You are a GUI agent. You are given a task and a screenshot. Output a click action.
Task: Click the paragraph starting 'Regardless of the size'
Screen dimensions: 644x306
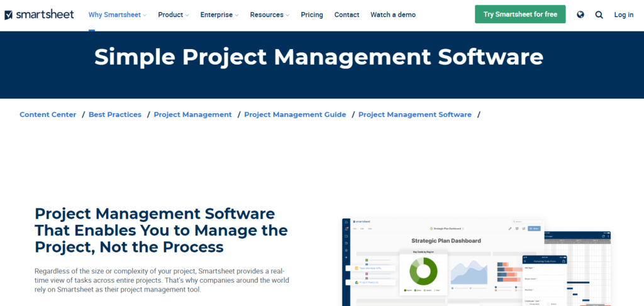pyautogui.click(x=162, y=281)
